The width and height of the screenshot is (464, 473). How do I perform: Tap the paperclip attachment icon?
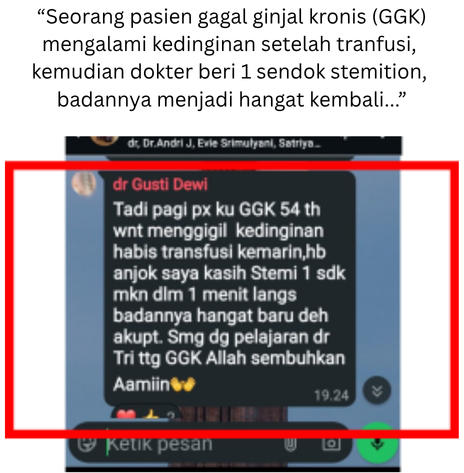pos(290,444)
